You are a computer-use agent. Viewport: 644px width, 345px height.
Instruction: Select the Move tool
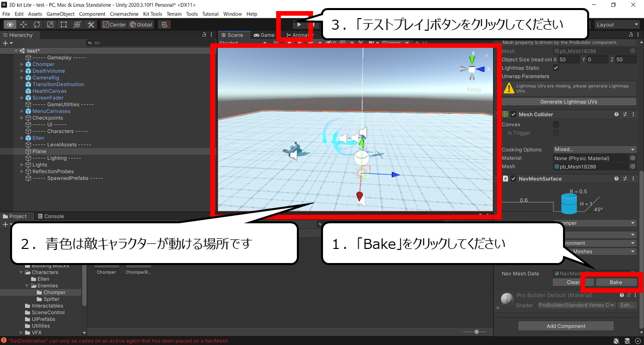click(24, 25)
